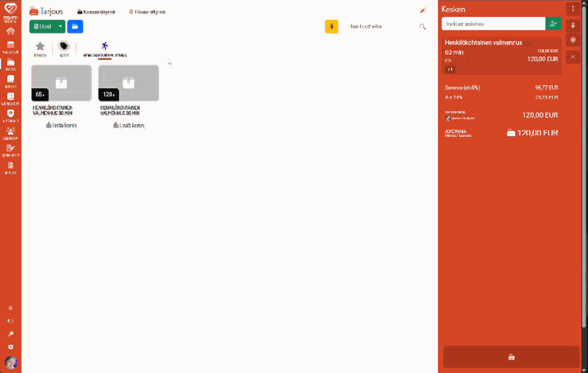Image resolution: width=588 pixels, height=373 pixels.
Task: Click the notification bell icon
Action: tap(10, 308)
